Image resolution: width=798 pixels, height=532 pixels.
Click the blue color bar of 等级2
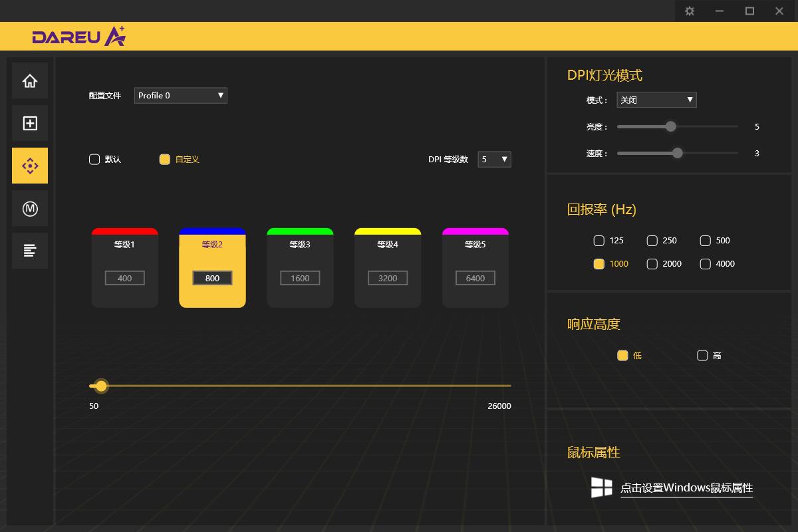212,231
